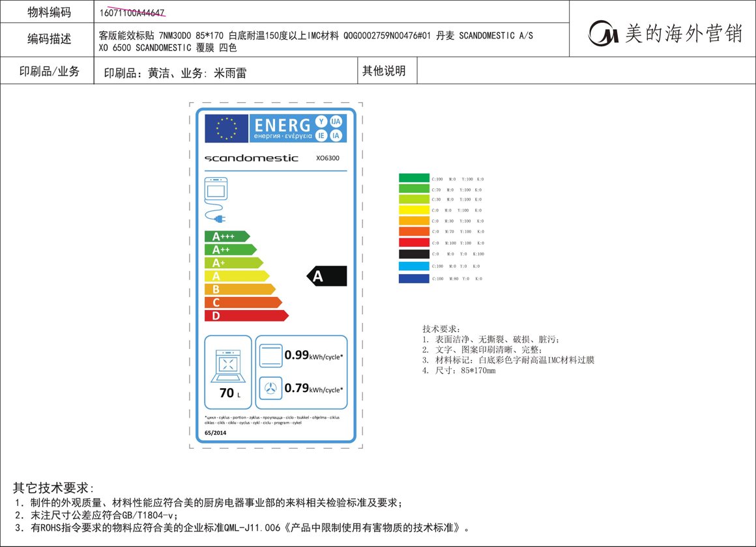
Task: Click the fan ventilation icon near 0.79 kWh
Action: (x=270, y=388)
